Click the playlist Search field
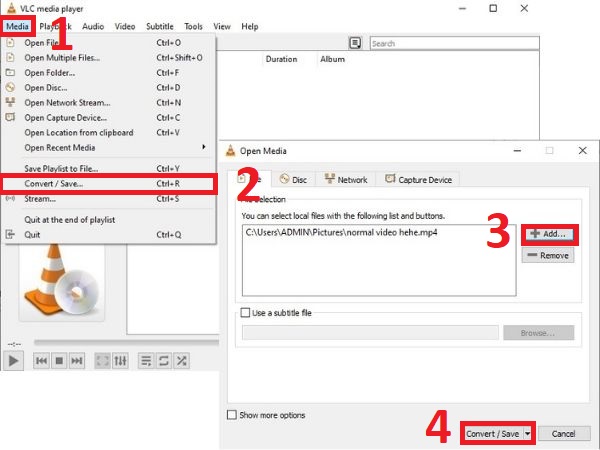The width and height of the screenshot is (600, 450). click(x=454, y=43)
